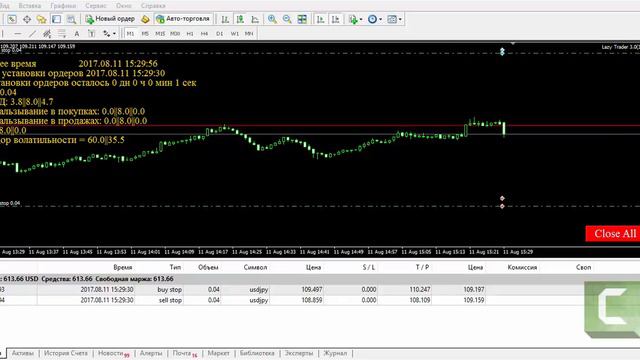Zoom in on the chart
Screen dimensions: 640x360
(x=272, y=19)
